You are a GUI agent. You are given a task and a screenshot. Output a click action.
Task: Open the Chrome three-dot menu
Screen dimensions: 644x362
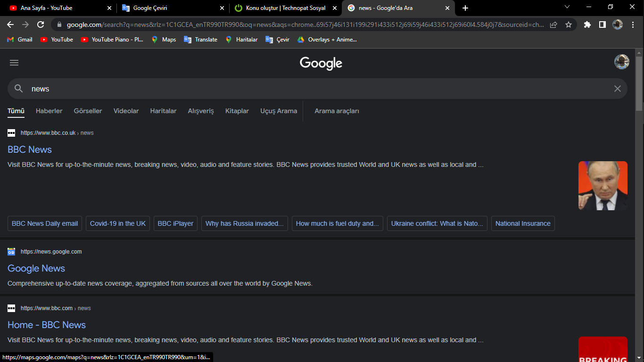pyautogui.click(x=633, y=25)
